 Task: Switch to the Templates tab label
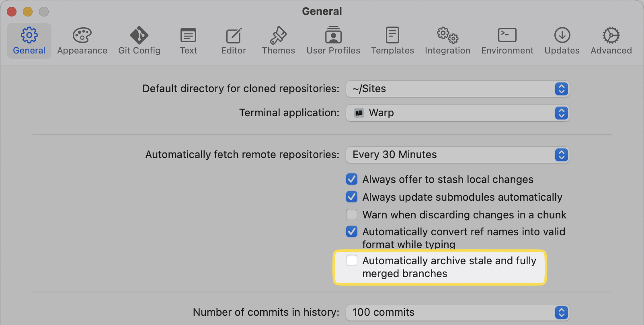point(392,51)
